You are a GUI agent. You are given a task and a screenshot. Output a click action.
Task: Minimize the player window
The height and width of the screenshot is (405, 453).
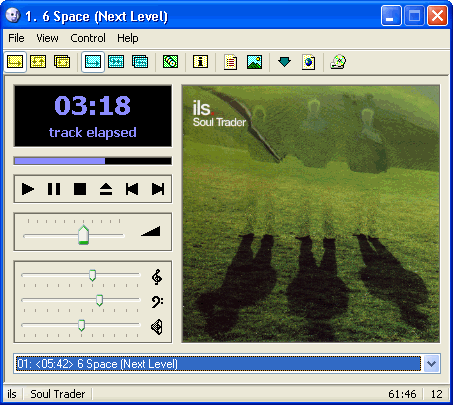coord(391,15)
